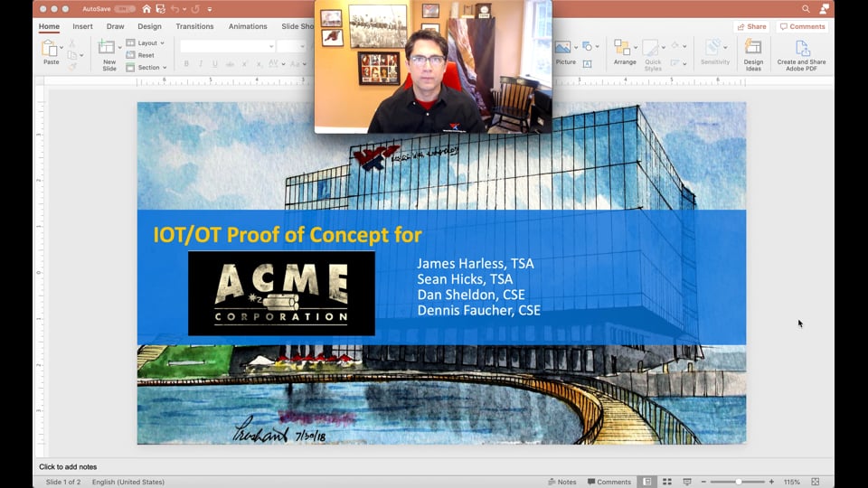Open the Shapes gallery icon

click(x=588, y=47)
